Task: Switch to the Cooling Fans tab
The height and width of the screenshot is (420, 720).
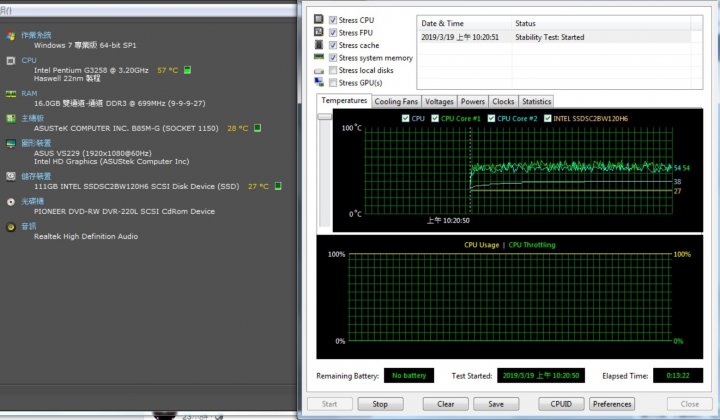Action: click(x=396, y=101)
